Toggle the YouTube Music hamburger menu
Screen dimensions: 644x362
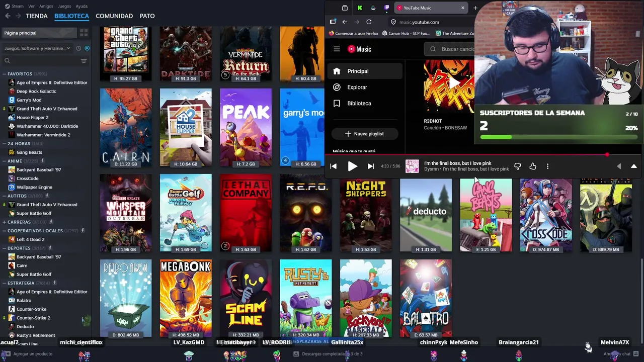click(x=337, y=49)
